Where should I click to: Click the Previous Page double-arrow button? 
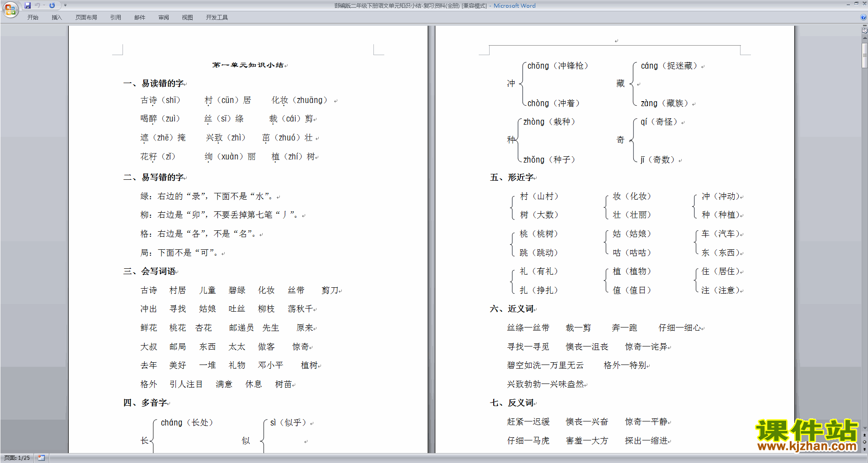864,435
